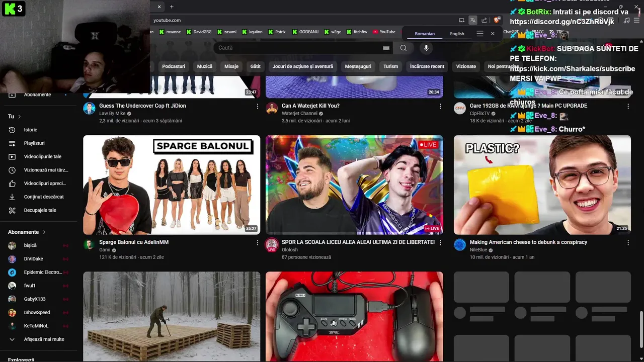Screen dimensions: 644x362
Task: Select English in the translate popup
Action: pyautogui.click(x=457, y=34)
